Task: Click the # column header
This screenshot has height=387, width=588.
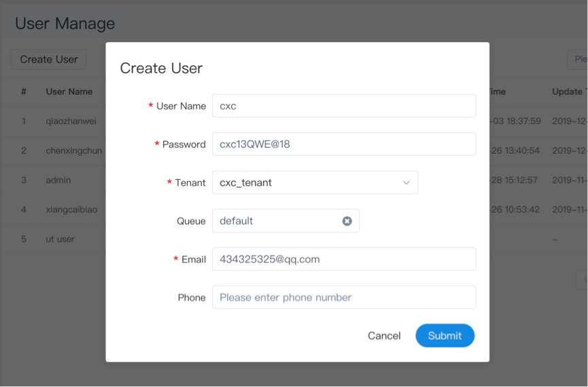Action: coord(24,92)
